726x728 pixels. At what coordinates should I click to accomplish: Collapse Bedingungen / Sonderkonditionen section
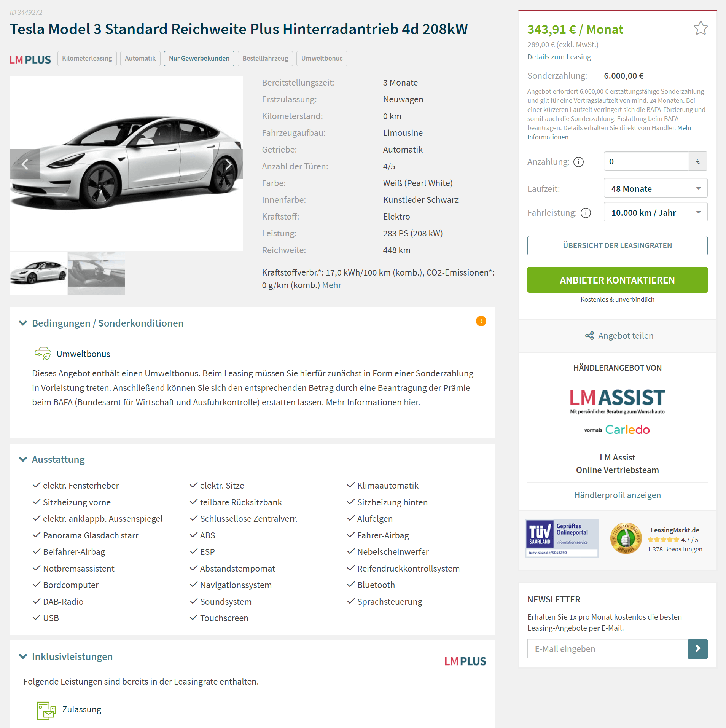click(23, 323)
